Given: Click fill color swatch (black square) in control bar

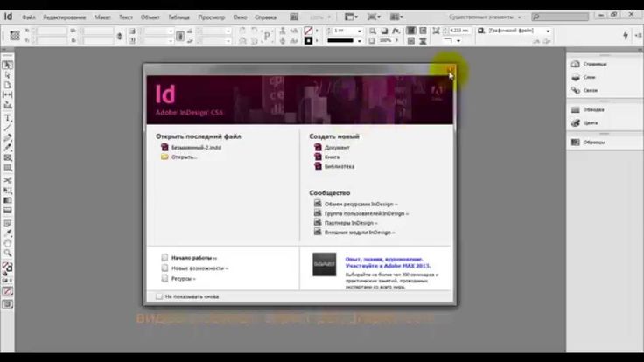Looking at the screenshot, I should pyautogui.click(x=308, y=41).
